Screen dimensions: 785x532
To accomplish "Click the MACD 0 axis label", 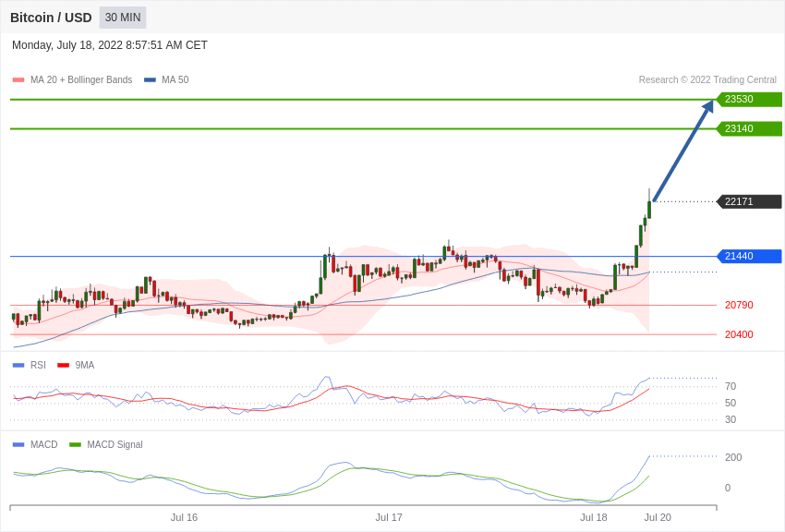I will click(728, 488).
